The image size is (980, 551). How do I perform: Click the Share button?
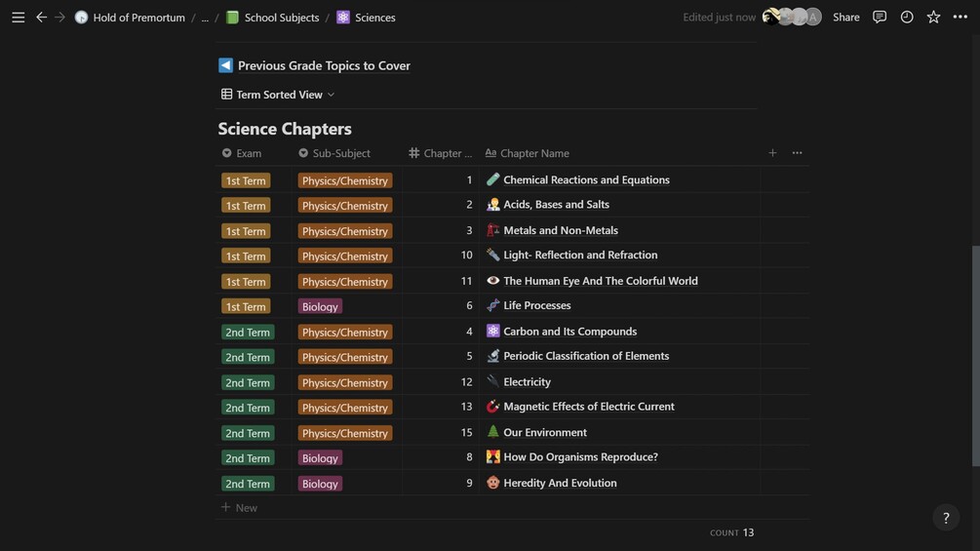click(x=846, y=18)
